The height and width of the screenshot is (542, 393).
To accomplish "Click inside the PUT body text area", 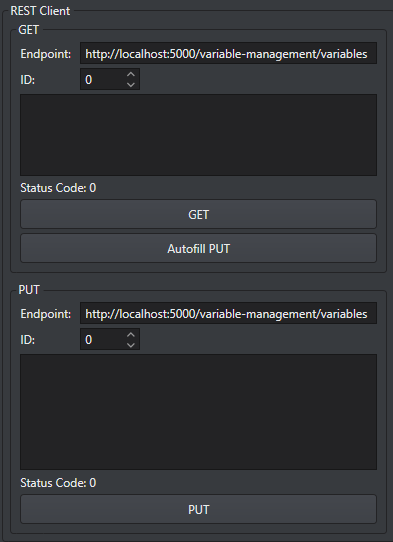I will (x=198, y=412).
